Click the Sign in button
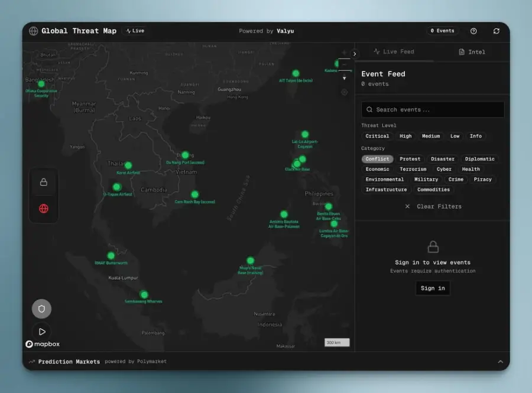Viewport: 532px width, 393px height. (433, 288)
